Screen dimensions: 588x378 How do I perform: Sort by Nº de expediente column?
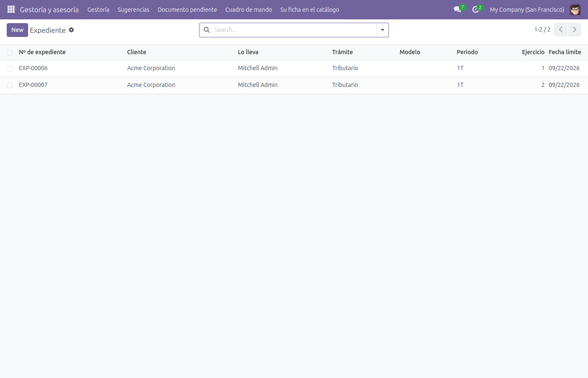[x=42, y=52]
